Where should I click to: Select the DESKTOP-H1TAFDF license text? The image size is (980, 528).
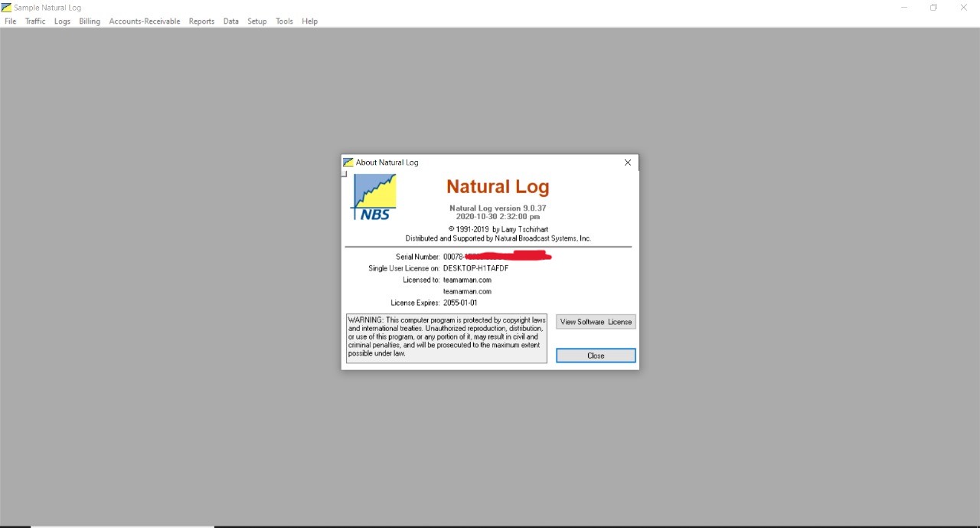(x=475, y=268)
